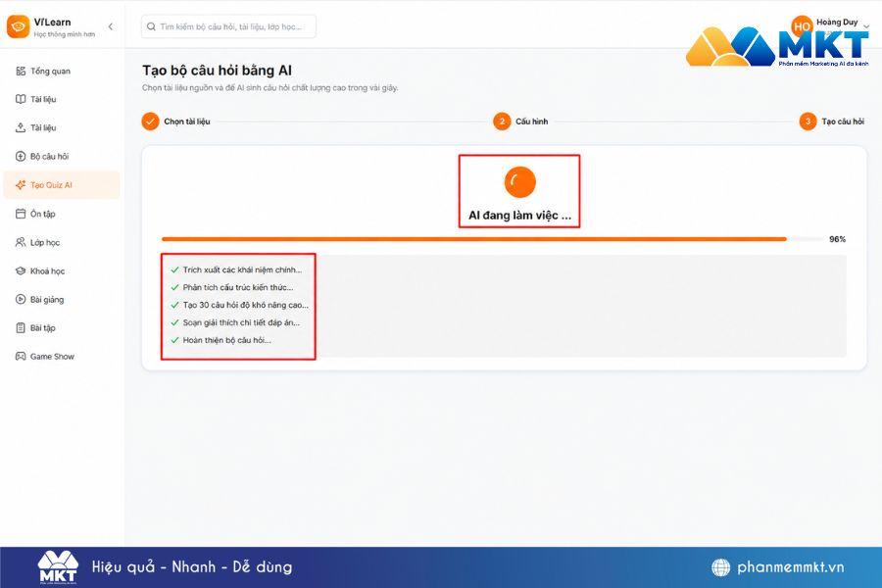Image resolution: width=882 pixels, height=588 pixels.
Task: Click the orange generation progress bar
Action: pyautogui.click(x=473, y=239)
